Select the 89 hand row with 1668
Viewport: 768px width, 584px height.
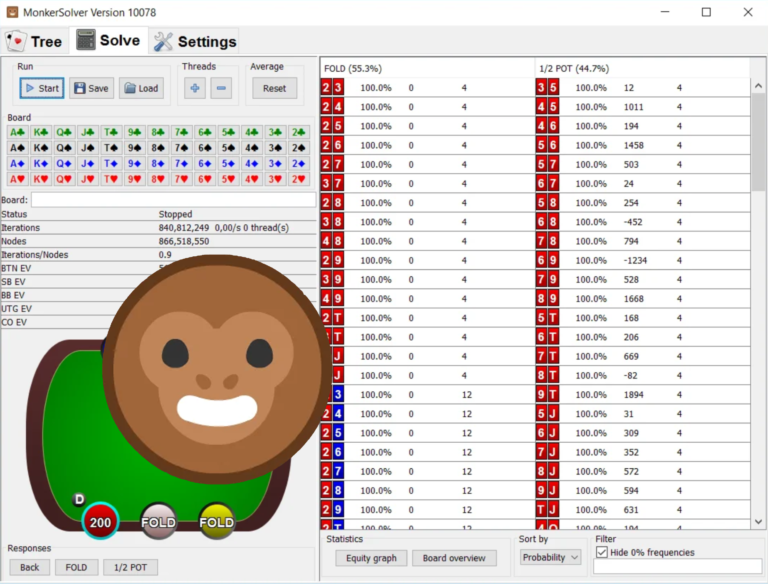642,299
